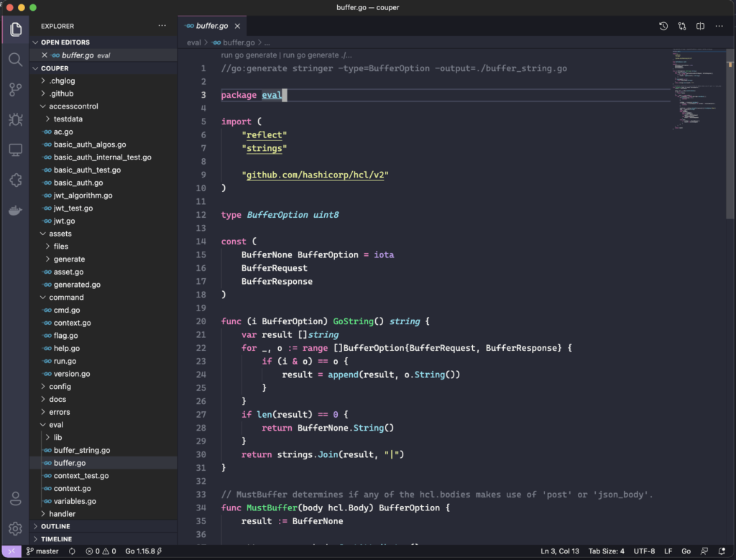Open the Search view in the activity bar
This screenshot has height=560, width=736.
pos(15,59)
